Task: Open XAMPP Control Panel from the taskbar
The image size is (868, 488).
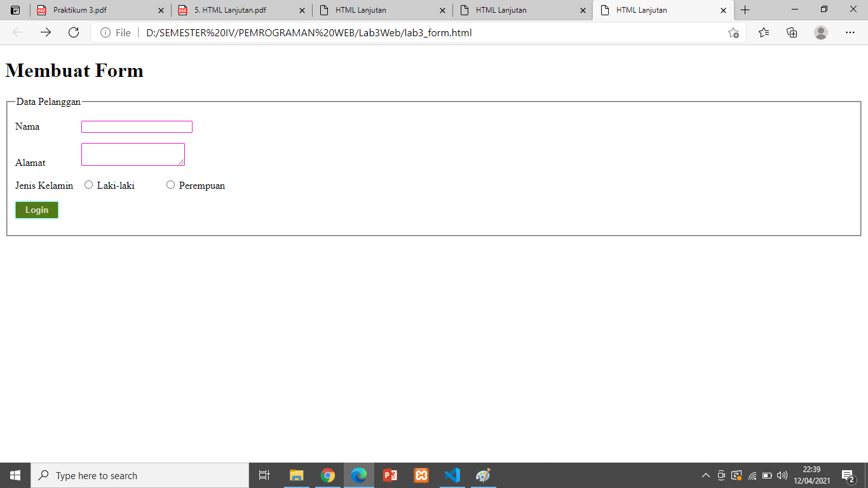Action: [421, 475]
